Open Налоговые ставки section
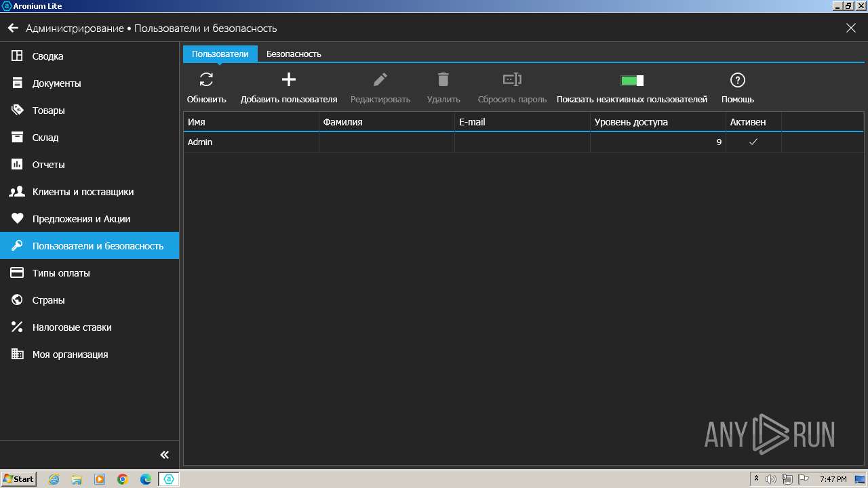The width and height of the screenshot is (868, 488). tap(90, 327)
